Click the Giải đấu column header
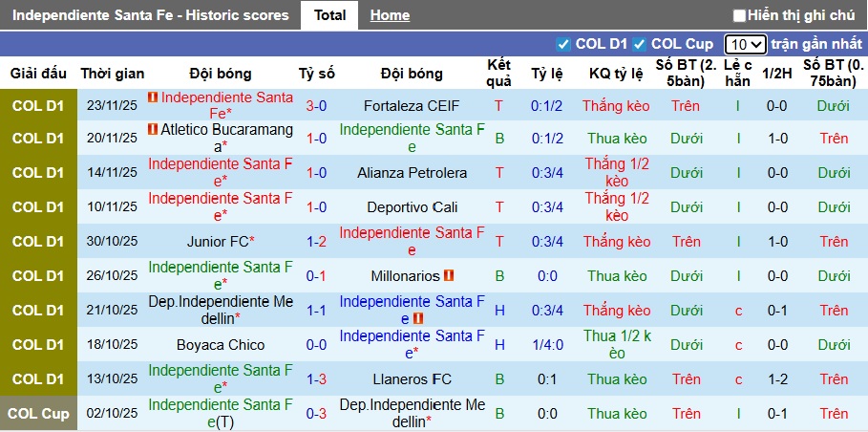The image size is (868, 432). (39, 73)
